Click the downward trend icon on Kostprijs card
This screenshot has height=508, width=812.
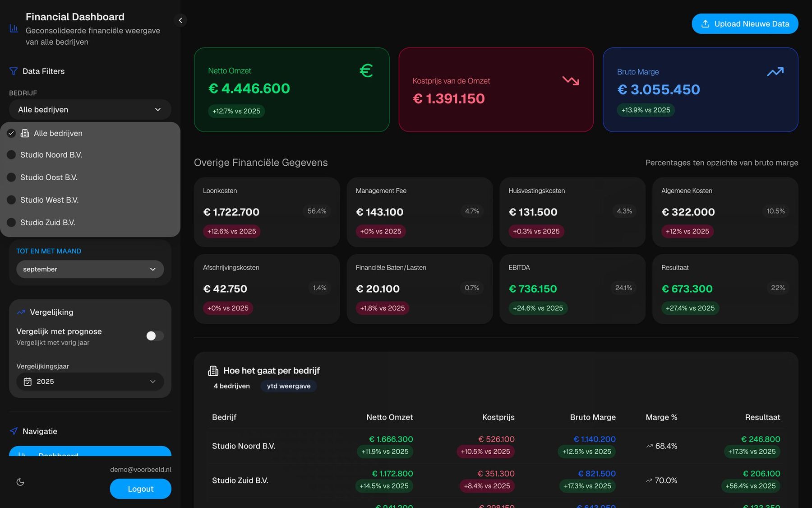point(571,81)
